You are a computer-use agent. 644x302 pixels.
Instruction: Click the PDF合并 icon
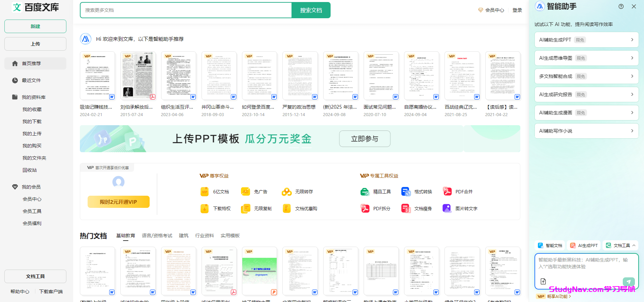tap(447, 192)
